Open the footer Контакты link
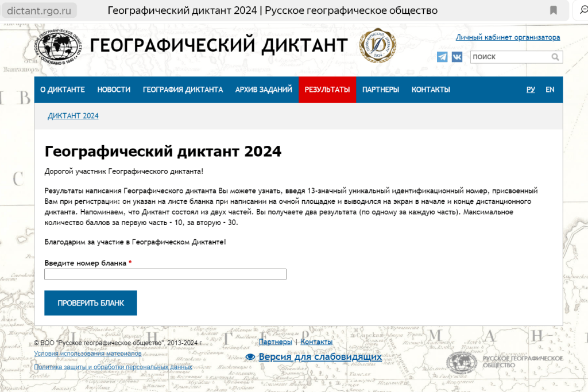The height and width of the screenshot is (392, 588). [316, 342]
